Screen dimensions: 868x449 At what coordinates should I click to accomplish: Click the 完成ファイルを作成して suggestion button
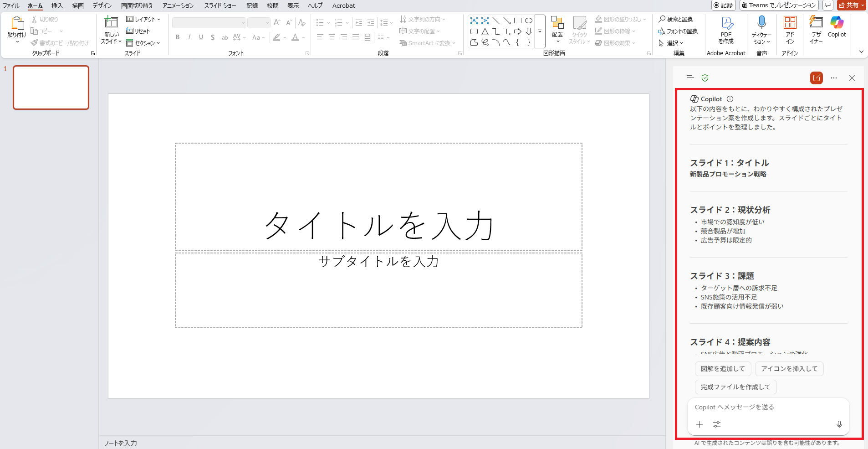point(735,387)
